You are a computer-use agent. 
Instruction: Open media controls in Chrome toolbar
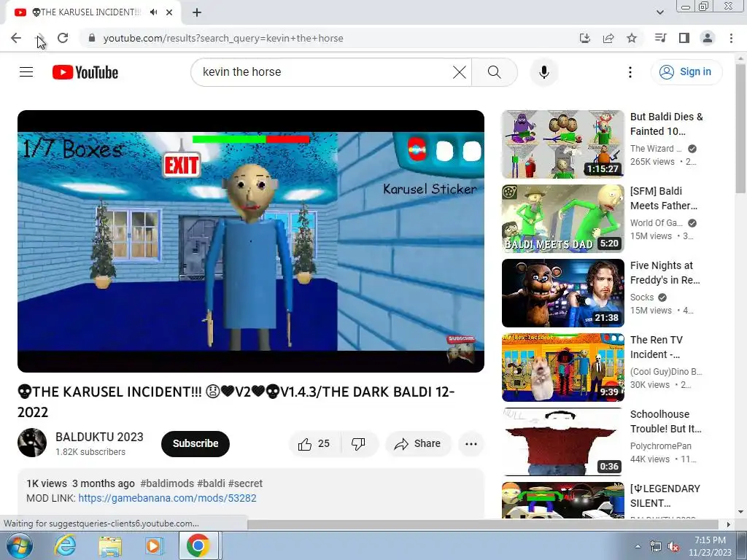coord(660,38)
